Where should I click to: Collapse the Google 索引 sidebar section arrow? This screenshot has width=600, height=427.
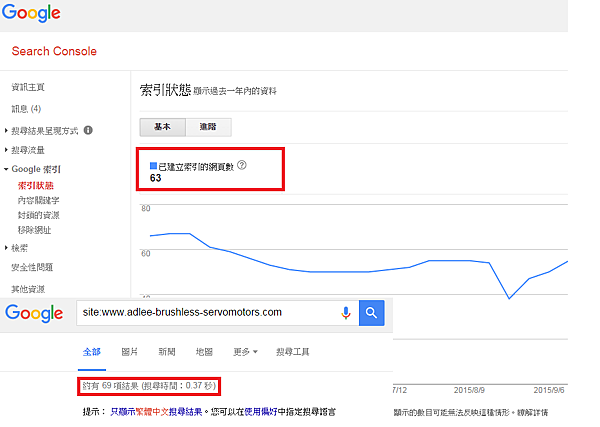pyautogui.click(x=6, y=169)
